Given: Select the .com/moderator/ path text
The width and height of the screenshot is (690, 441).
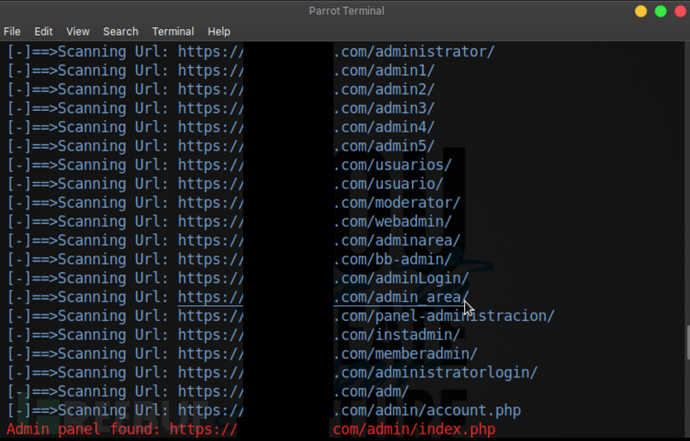Looking at the screenshot, I should click(x=396, y=203).
